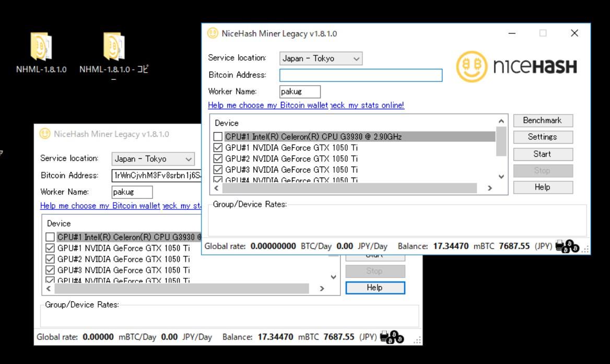Click Start in the front window's button column
This screenshot has width=610, height=364.
pyautogui.click(x=543, y=154)
